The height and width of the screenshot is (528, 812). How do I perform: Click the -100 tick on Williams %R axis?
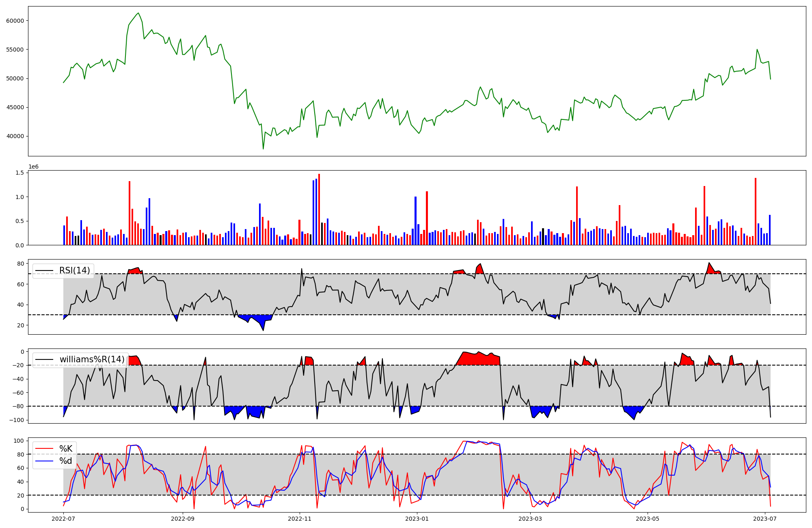(17, 420)
